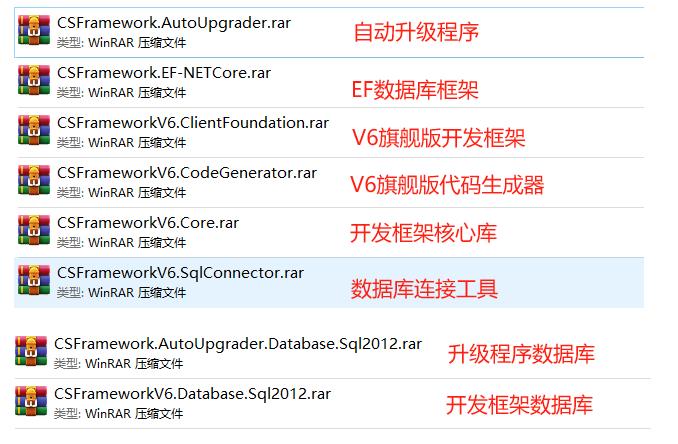Click the highlighted CSFrameworkV6.SqlConnector.rar file name

[x=181, y=272]
